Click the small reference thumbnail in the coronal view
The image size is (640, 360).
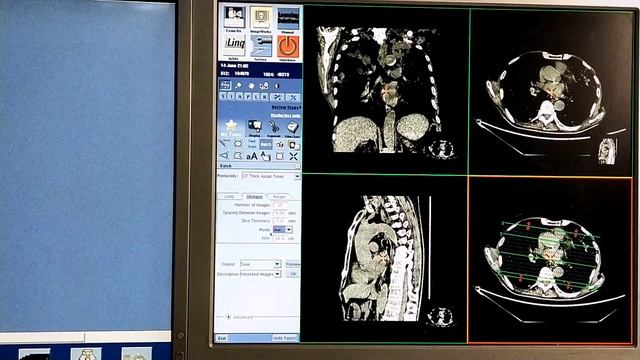coord(441,149)
